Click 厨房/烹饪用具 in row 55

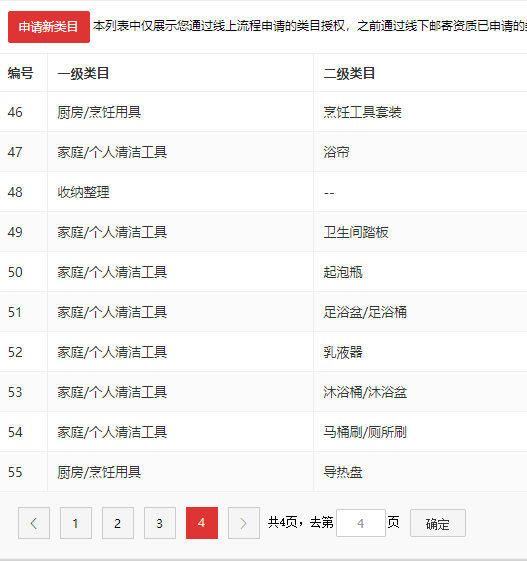(99, 472)
